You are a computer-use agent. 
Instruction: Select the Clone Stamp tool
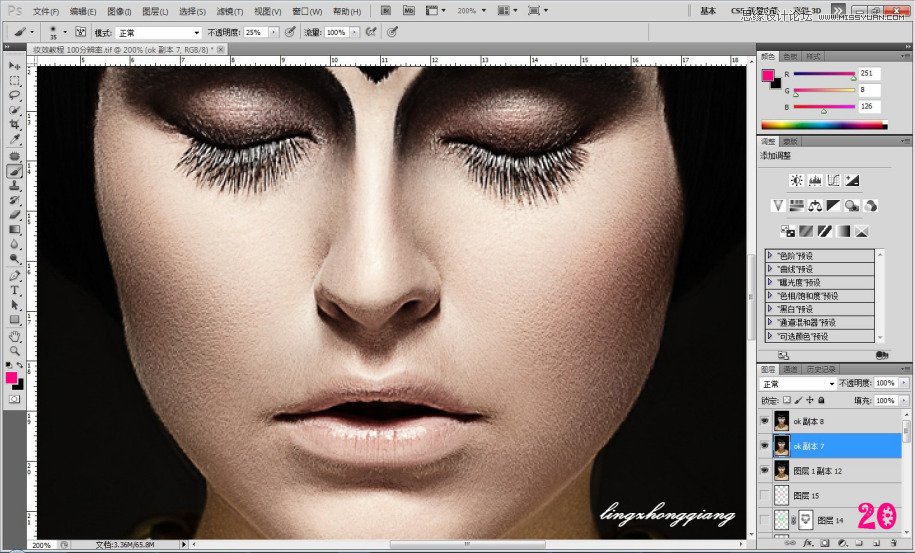click(x=14, y=186)
